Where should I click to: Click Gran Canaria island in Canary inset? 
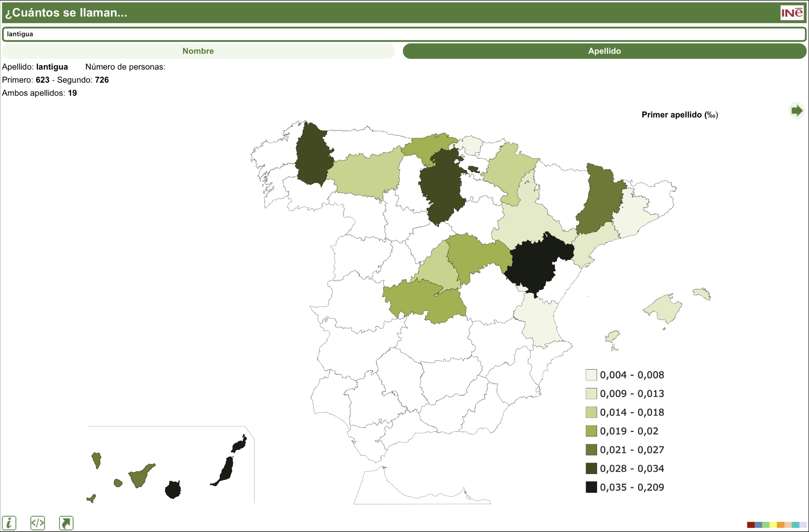coord(173,489)
